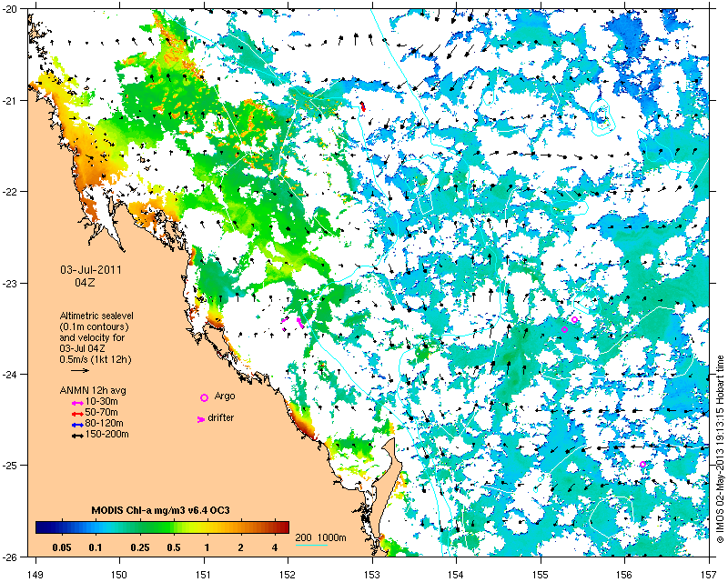The height and width of the screenshot is (582, 728).
Task: Click the '155' longitude axis label
Action: coord(541,575)
